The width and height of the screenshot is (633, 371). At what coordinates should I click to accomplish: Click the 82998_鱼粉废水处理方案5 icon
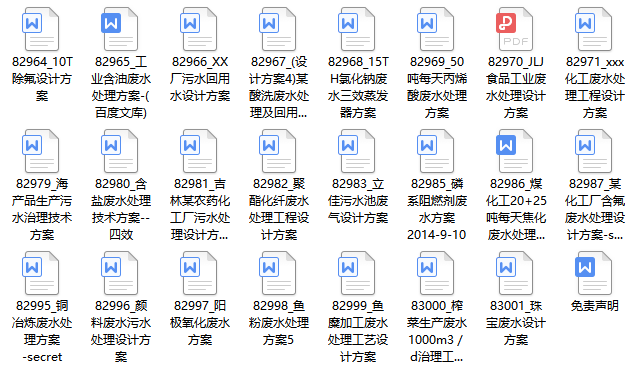point(278,273)
